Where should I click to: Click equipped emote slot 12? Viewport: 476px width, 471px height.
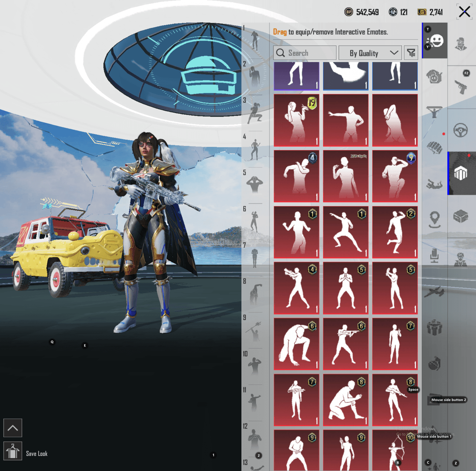[x=255, y=439]
